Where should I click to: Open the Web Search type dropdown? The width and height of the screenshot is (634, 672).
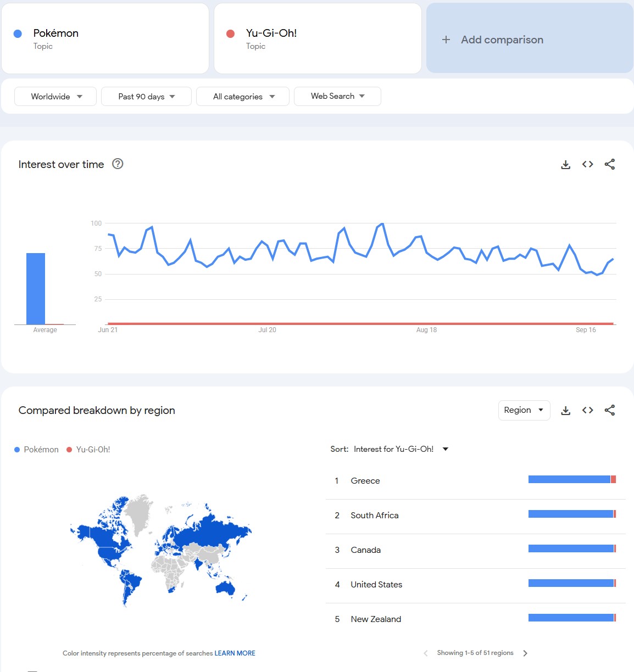click(337, 96)
